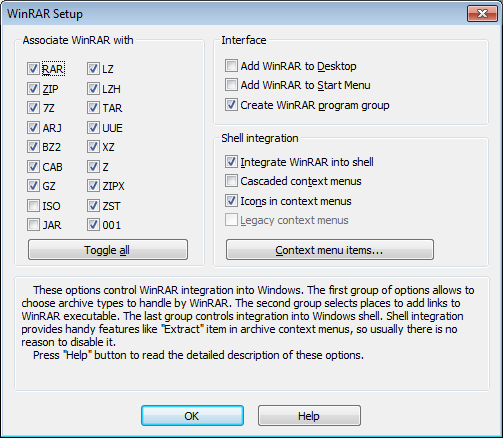Uncheck Create WinRAR program group
The image size is (503, 438).
tap(231, 105)
